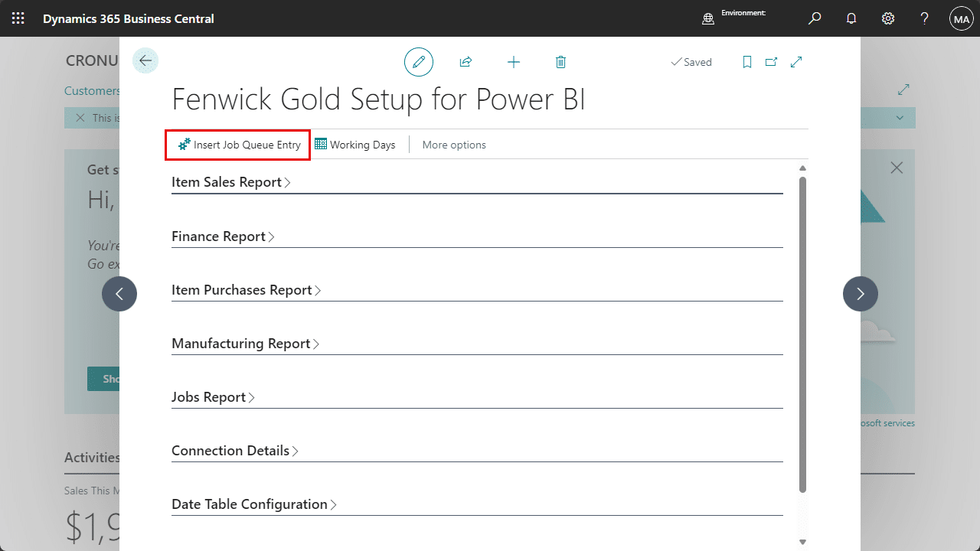The image size is (980, 551).
Task: Open the help question mark
Action: pos(925,18)
